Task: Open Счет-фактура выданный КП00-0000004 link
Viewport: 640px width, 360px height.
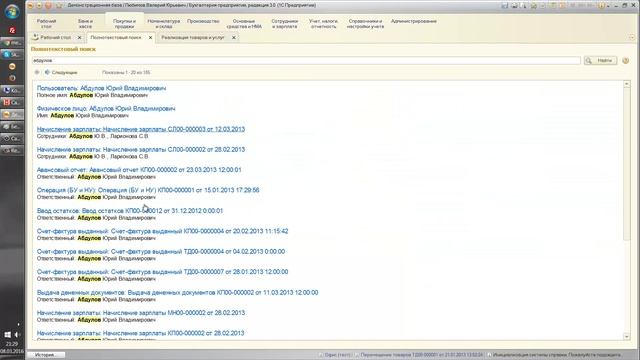Action: [x=162, y=231]
